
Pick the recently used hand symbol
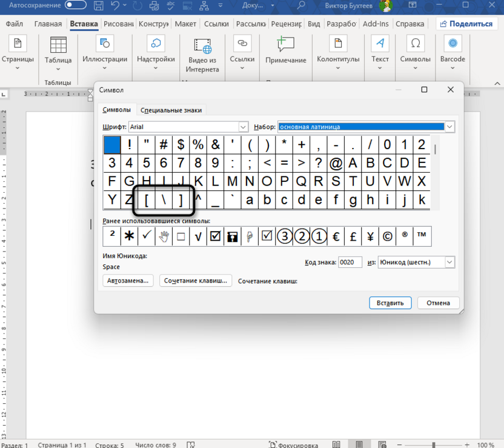click(164, 236)
